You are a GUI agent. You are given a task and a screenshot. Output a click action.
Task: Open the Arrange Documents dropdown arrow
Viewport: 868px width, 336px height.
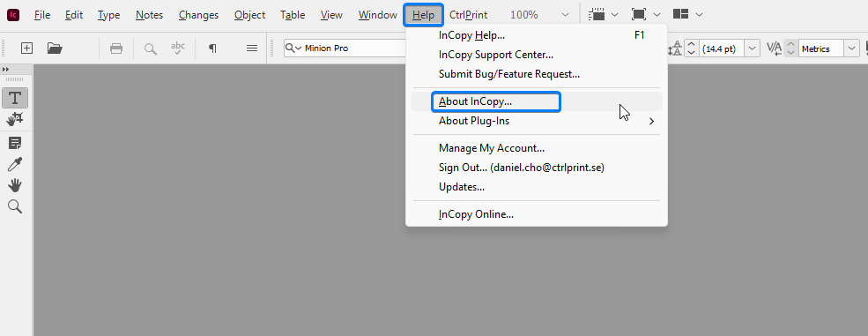pyautogui.click(x=699, y=15)
